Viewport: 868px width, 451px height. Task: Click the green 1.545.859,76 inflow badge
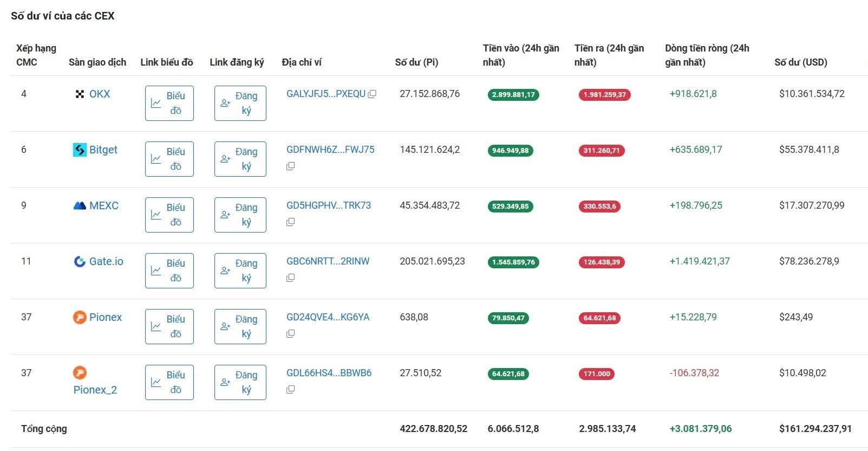click(x=513, y=262)
